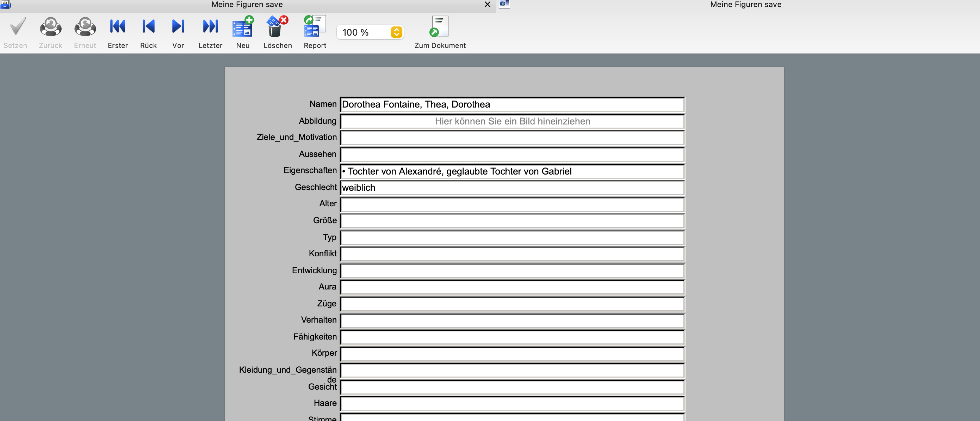Click the Ziele_und_Motivation field
980x421 pixels.
pos(512,138)
